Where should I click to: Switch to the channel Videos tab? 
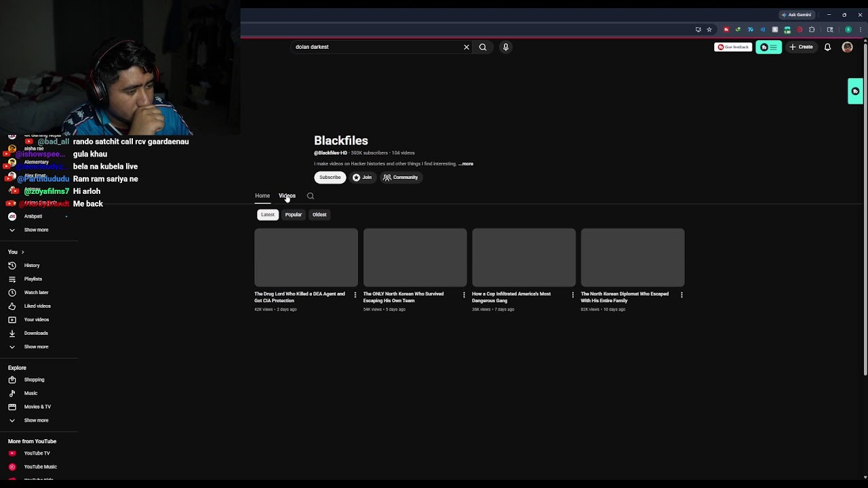point(287,196)
